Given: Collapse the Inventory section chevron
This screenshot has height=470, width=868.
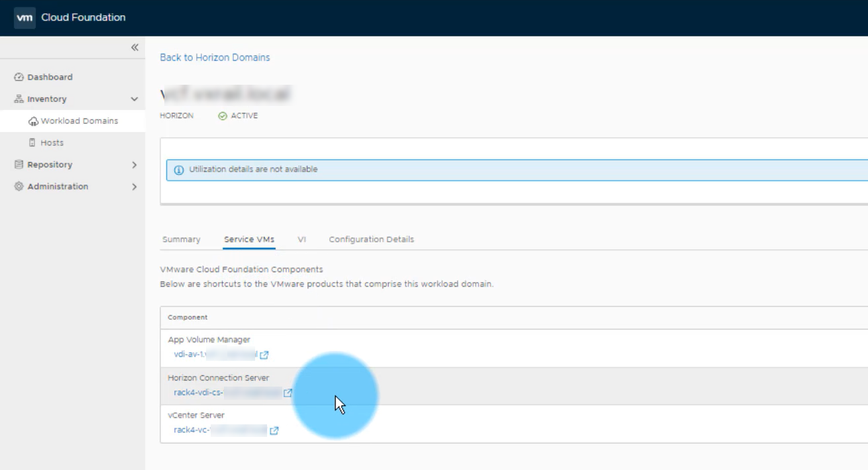Looking at the screenshot, I should tap(135, 99).
